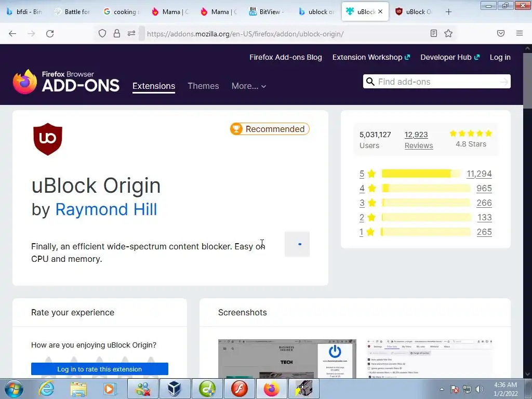Close the active uBlock tab

pyautogui.click(x=380, y=11)
